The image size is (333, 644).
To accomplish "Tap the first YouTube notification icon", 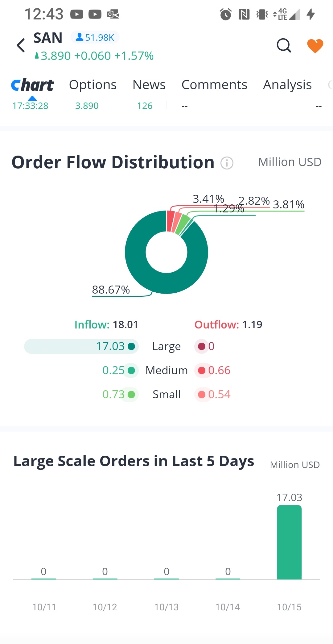I will point(77,14).
